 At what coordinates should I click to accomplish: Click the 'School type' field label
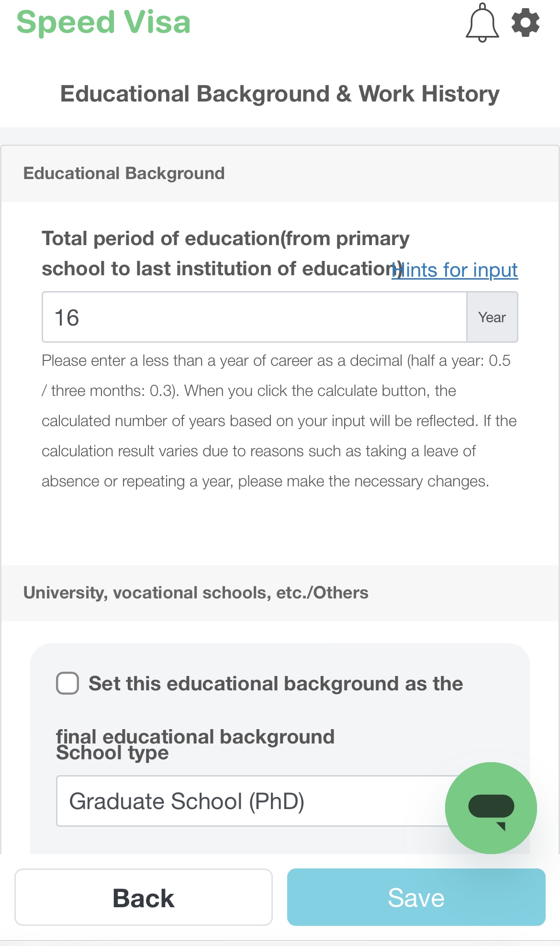[x=112, y=753]
